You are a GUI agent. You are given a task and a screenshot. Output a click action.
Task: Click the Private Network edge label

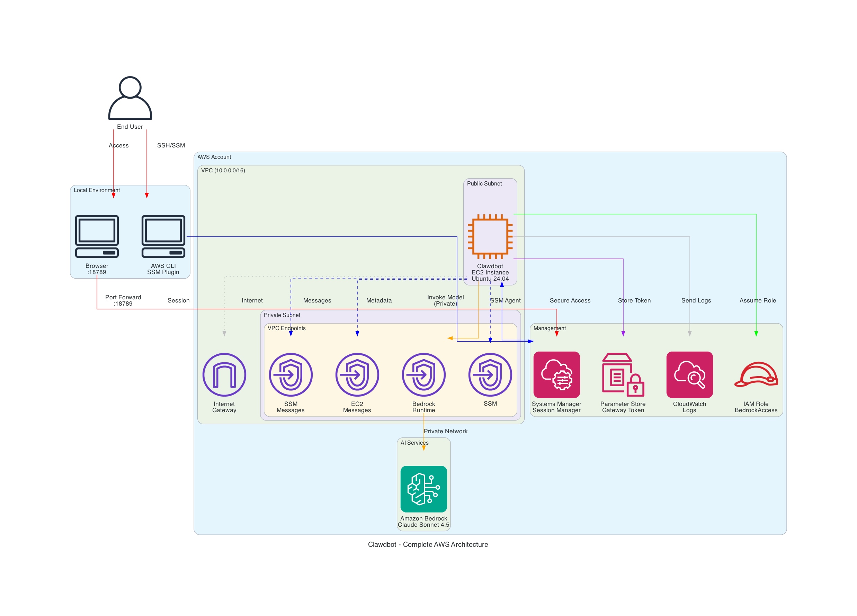click(x=446, y=431)
